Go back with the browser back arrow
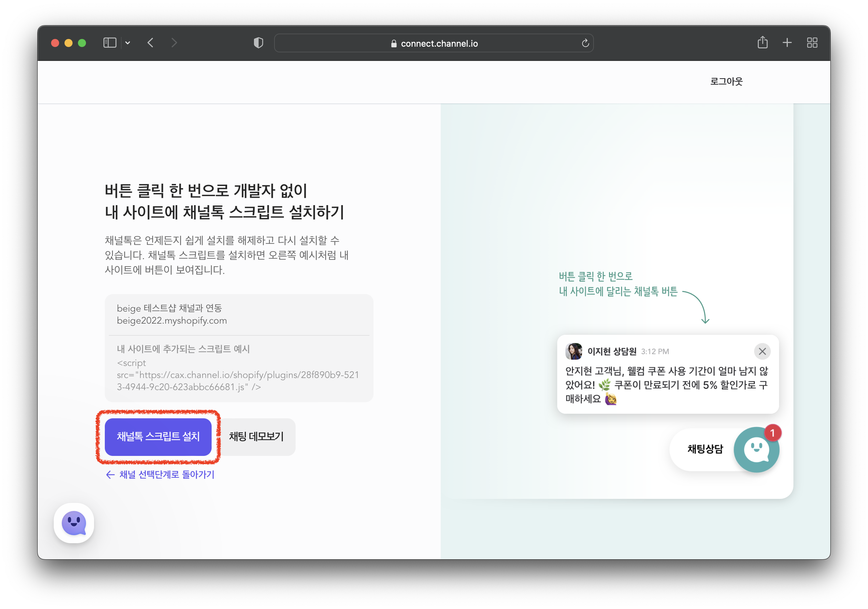The width and height of the screenshot is (868, 609). pos(150,43)
